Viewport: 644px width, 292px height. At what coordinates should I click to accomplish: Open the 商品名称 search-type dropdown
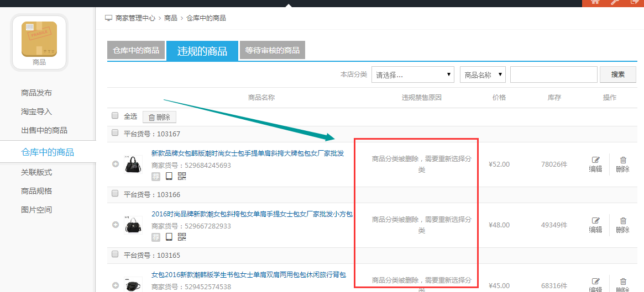[x=483, y=75]
